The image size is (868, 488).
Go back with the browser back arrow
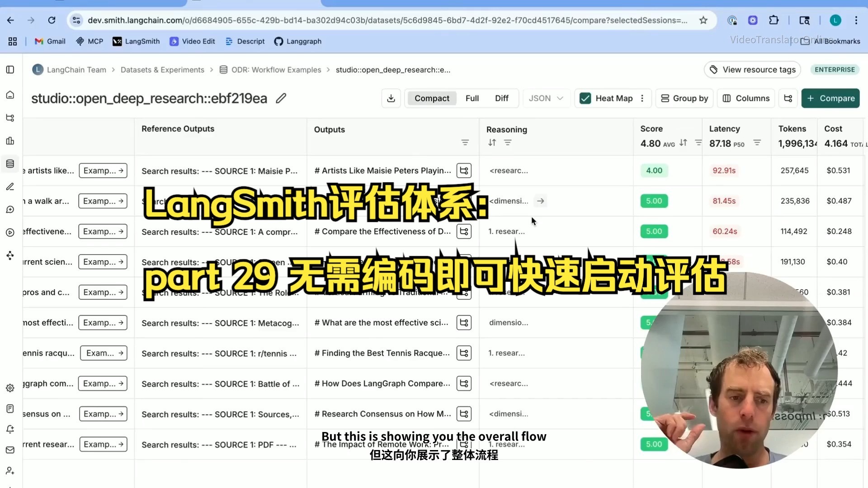[x=11, y=20]
